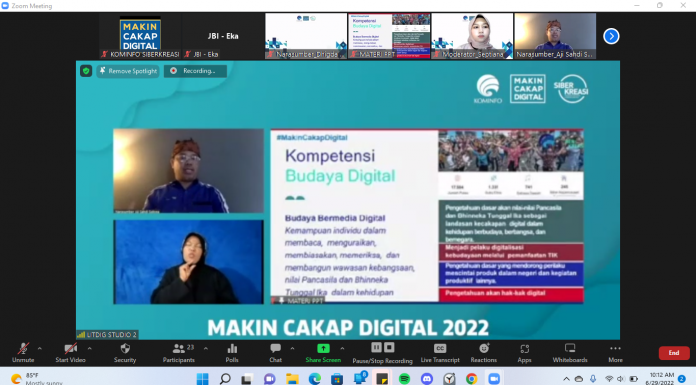Switch to Zoom app on taskbar
696x385 pixels.
tap(494, 379)
